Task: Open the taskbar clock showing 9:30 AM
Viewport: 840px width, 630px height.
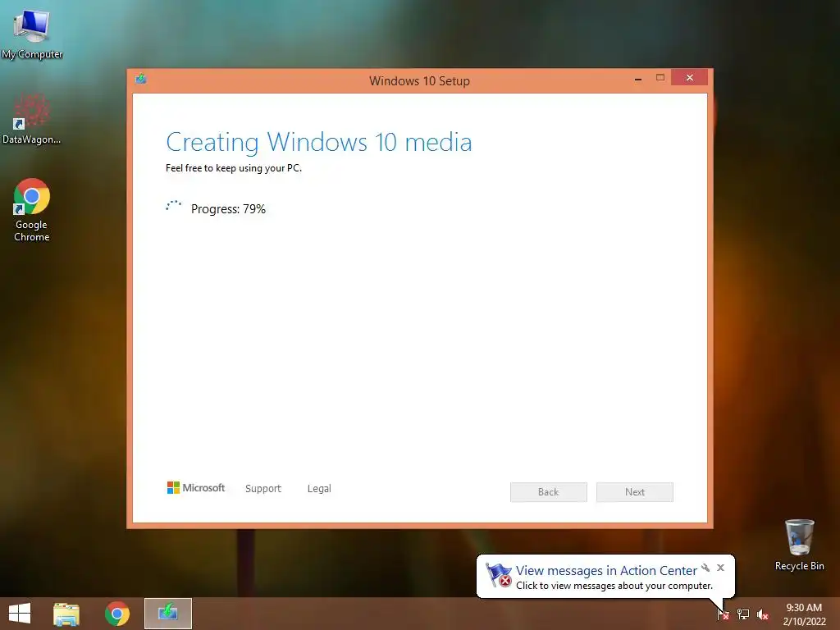Action: [x=804, y=614]
